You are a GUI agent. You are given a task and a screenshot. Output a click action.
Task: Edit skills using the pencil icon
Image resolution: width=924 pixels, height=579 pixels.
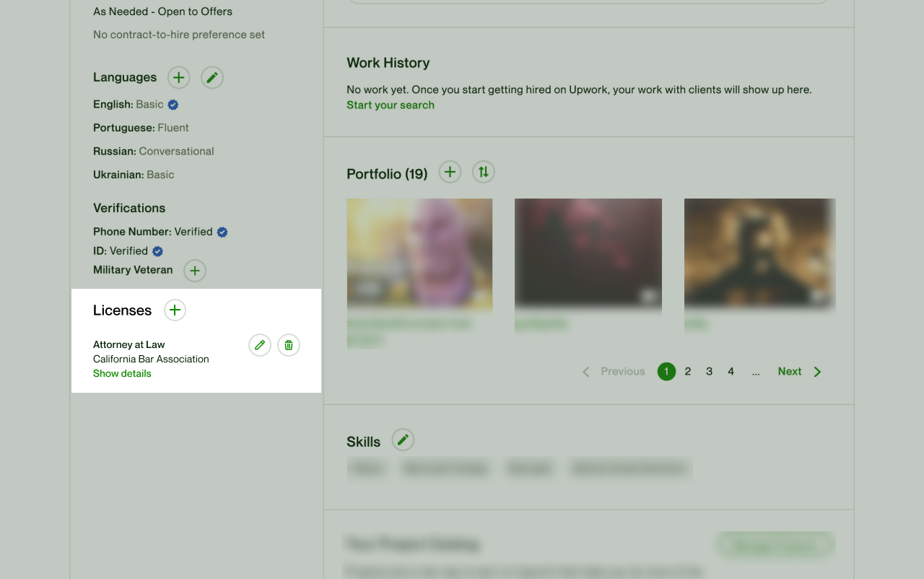(x=403, y=440)
